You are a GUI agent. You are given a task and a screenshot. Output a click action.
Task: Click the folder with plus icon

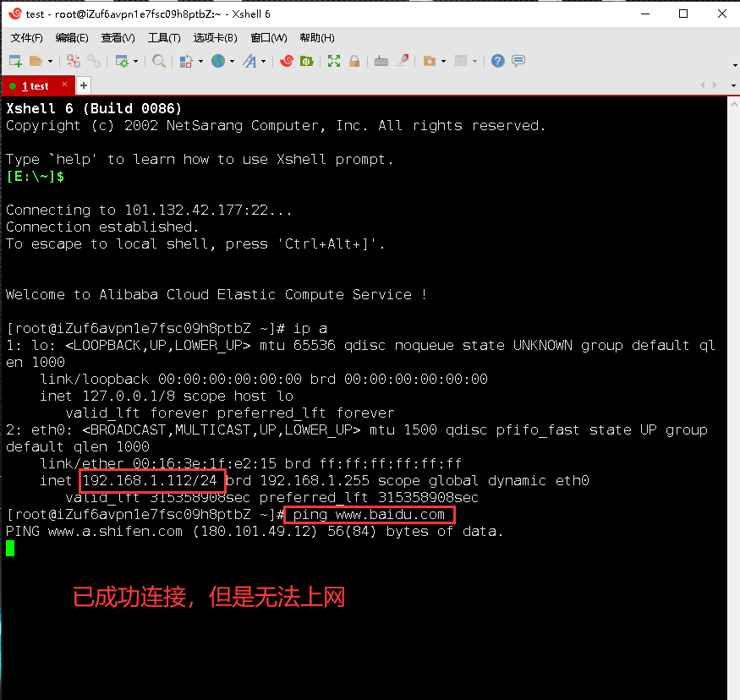pyautogui.click(x=430, y=61)
